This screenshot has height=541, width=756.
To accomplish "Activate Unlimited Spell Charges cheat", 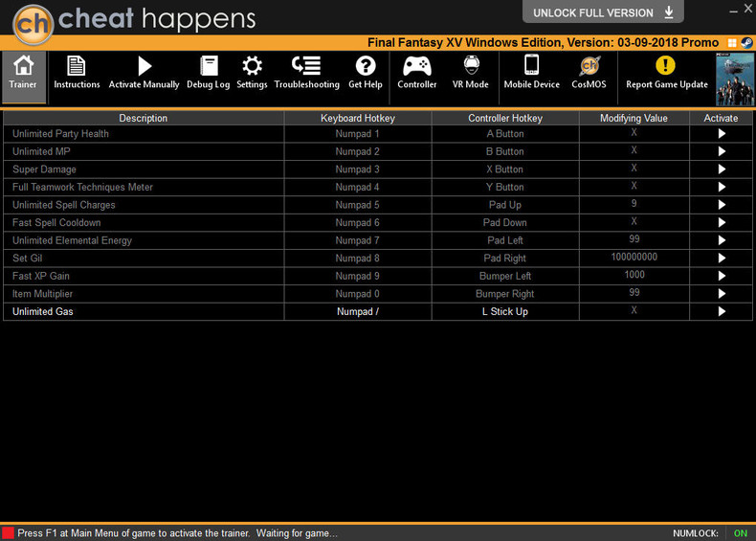I will pyautogui.click(x=722, y=205).
